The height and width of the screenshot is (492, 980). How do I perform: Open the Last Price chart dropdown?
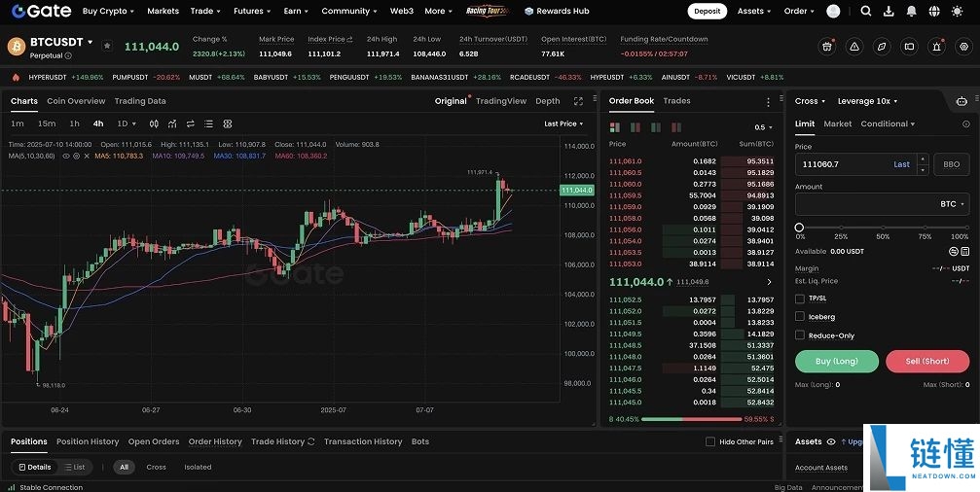coord(564,123)
